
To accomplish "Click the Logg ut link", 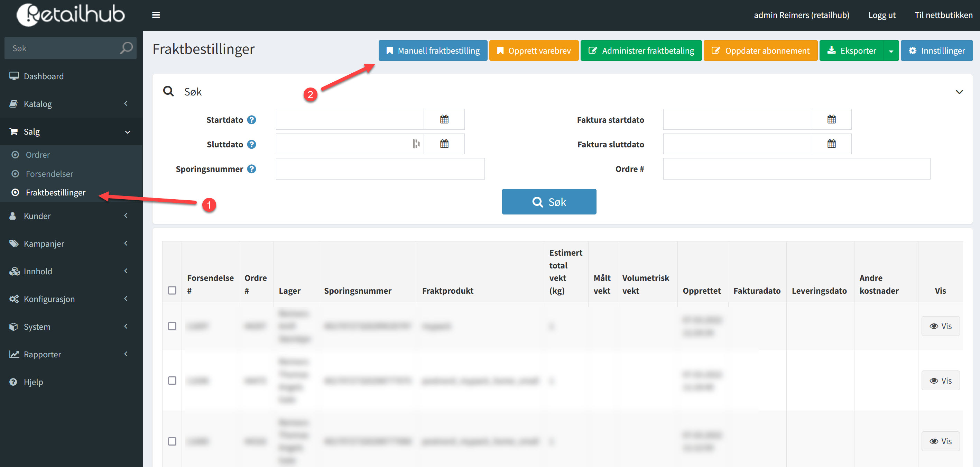I will pos(881,15).
